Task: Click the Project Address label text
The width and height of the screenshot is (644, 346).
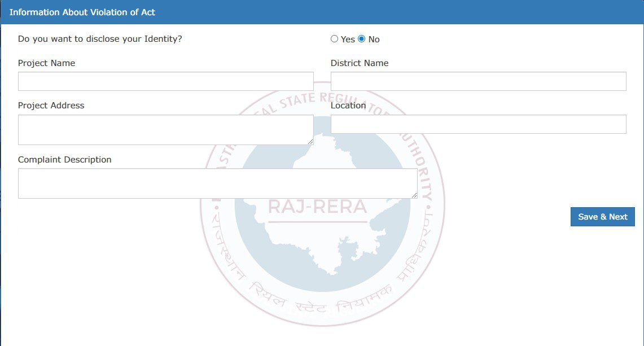Action: coord(51,105)
